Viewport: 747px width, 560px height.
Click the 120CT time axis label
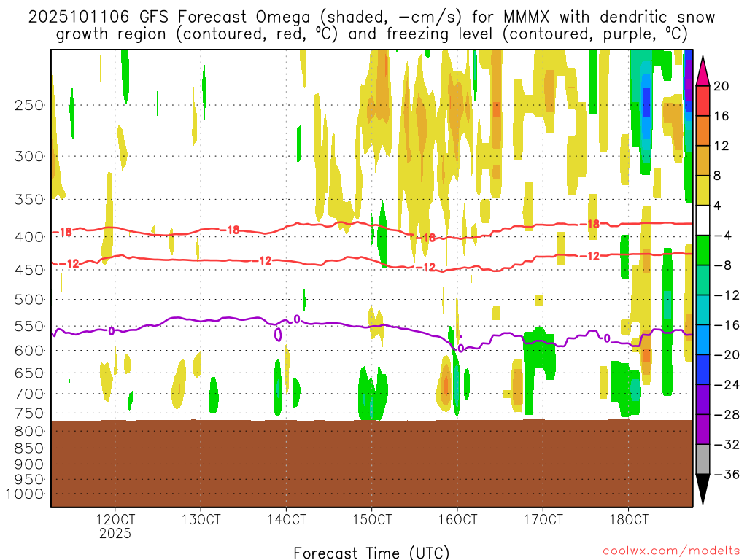[x=115, y=519]
